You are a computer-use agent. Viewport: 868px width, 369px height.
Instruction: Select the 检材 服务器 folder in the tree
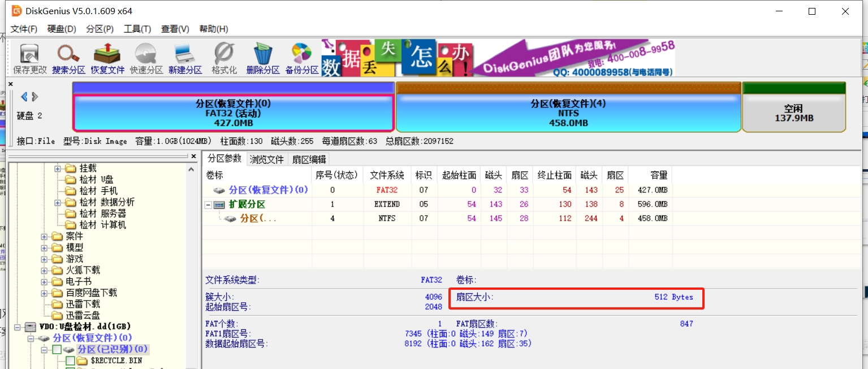click(103, 213)
